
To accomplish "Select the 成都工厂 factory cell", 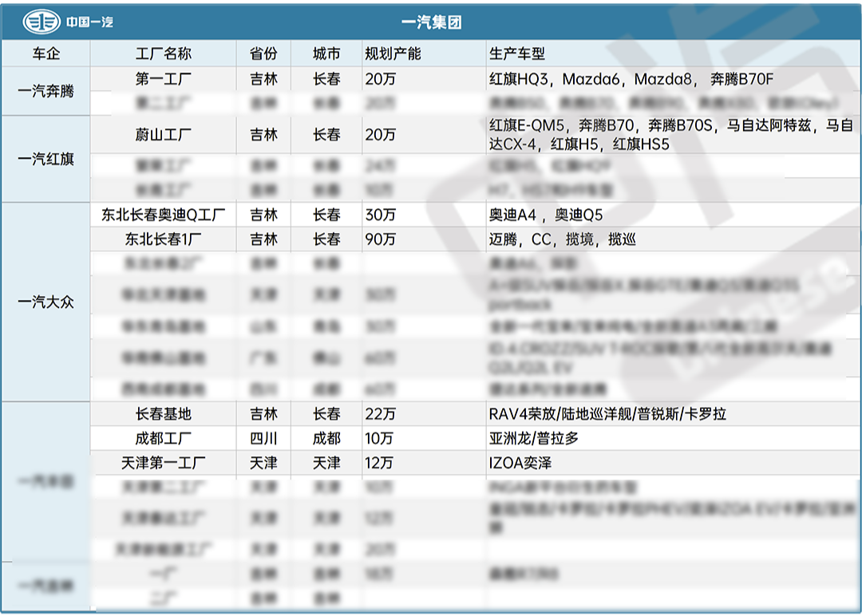I will point(164,439).
